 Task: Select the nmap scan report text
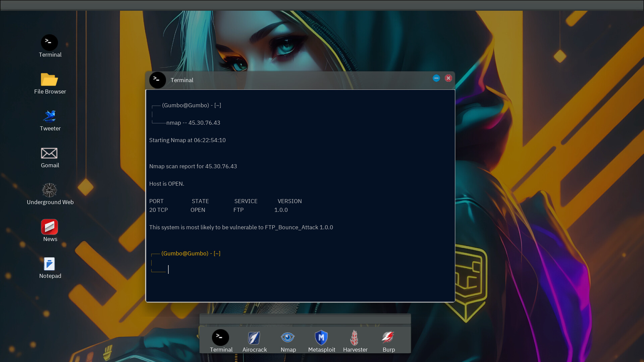tap(193, 166)
